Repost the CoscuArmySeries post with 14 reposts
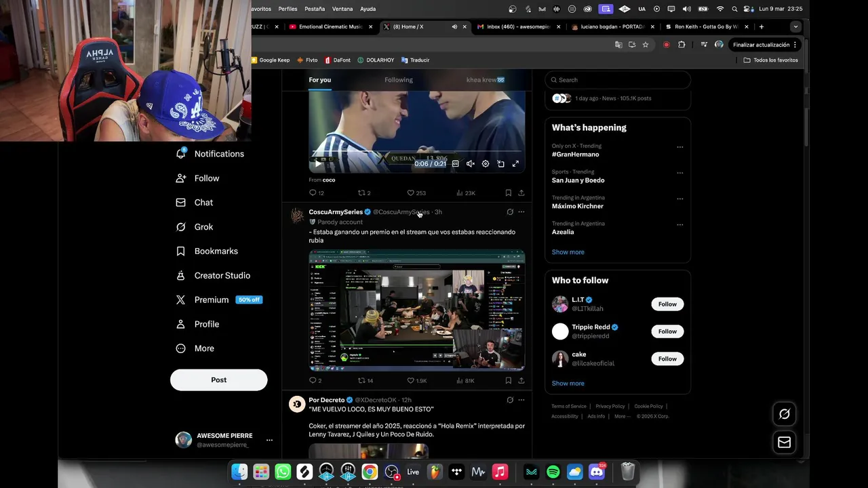The image size is (868, 488). coord(366,381)
